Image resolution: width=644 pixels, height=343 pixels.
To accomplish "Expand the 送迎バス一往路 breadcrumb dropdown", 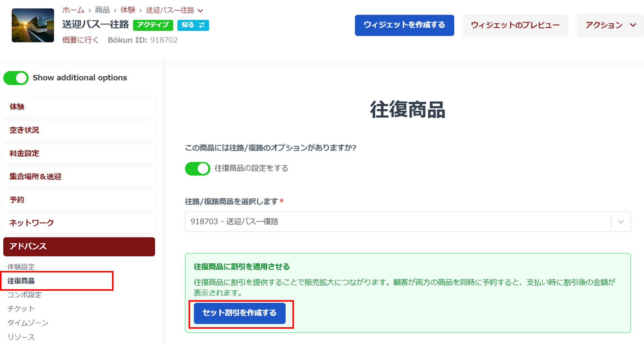I will [200, 11].
